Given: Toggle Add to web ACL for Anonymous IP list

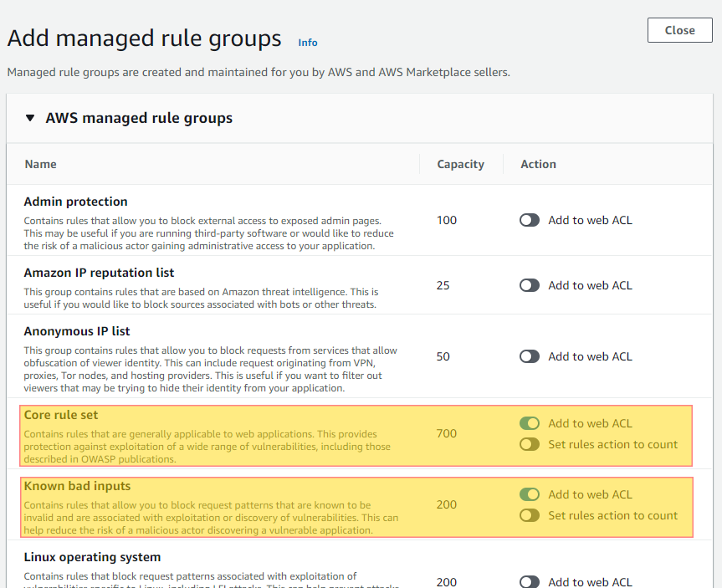Looking at the screenshot, I should (x=530, y=356).
